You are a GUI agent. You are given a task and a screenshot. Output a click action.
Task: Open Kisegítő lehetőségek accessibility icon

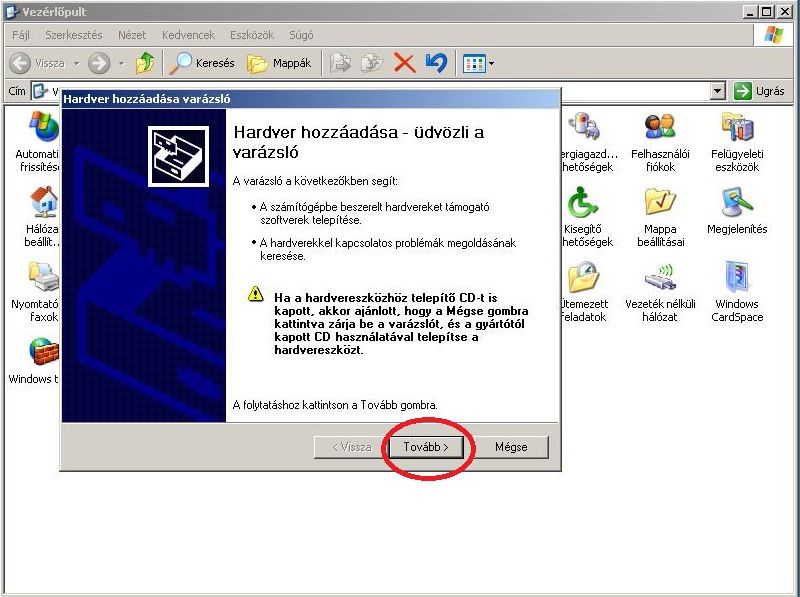click(x=582, y=204)
